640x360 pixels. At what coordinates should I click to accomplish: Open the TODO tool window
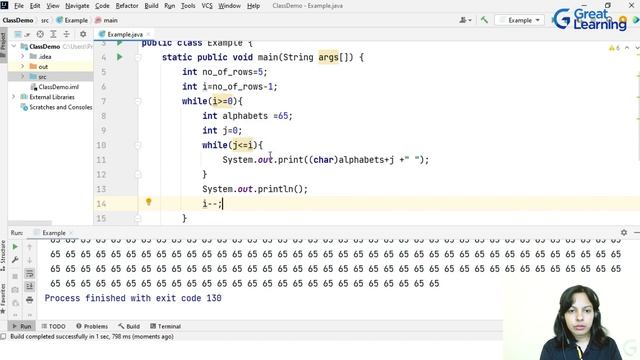53,326
